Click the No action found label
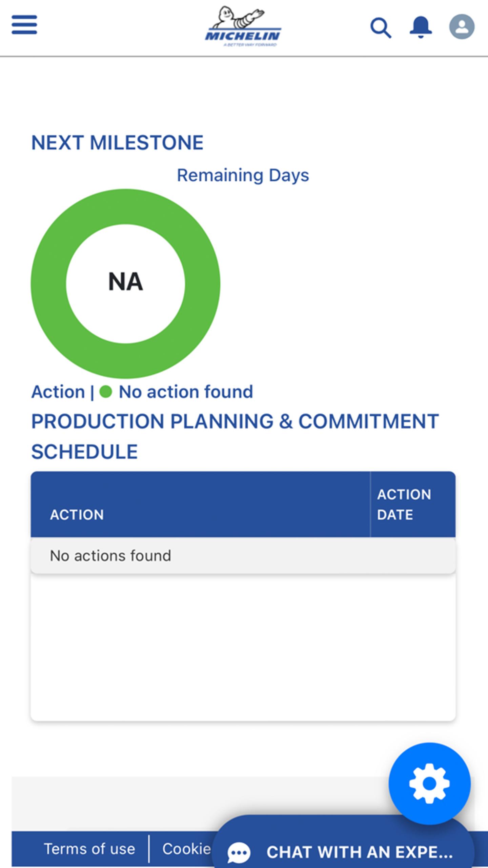This screenshot has width=488, height=868. 186,392
